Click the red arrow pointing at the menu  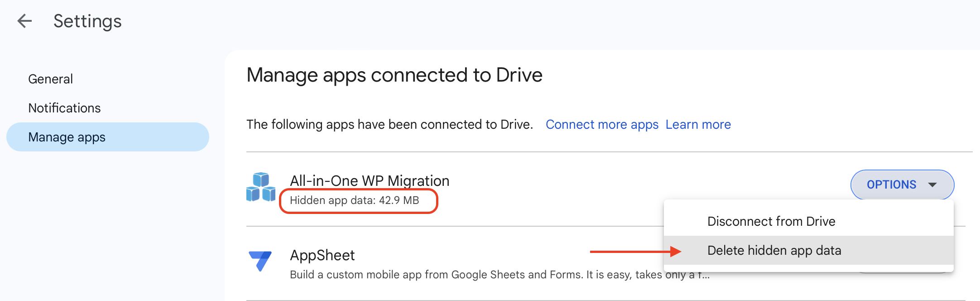click(635, 251)
